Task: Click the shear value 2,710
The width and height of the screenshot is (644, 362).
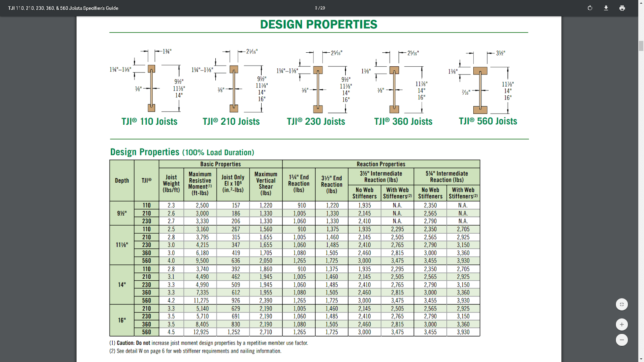Action: pos(266,332)
